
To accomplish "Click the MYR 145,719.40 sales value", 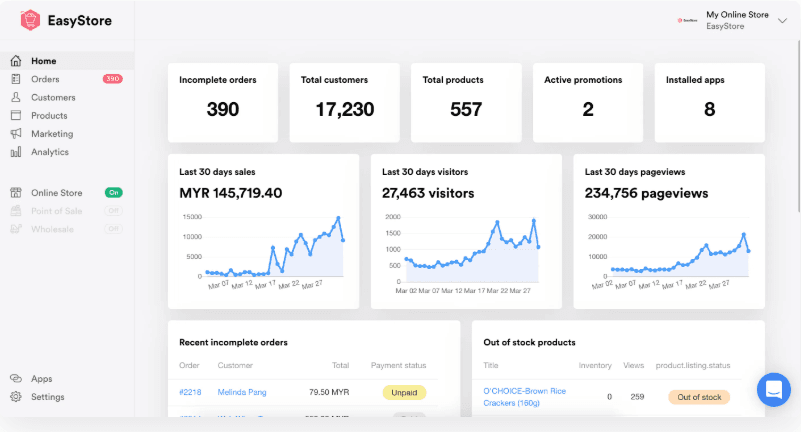I will pos(230,193).
